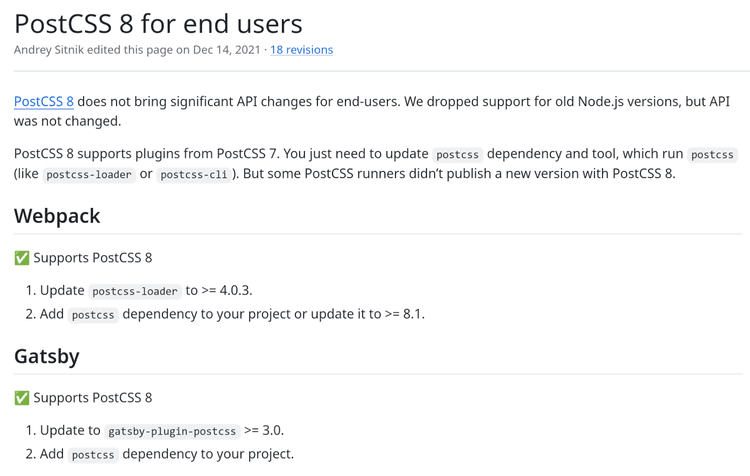
Task: Click the postcss-cli code snippet
Action: (x=195, y=174)
